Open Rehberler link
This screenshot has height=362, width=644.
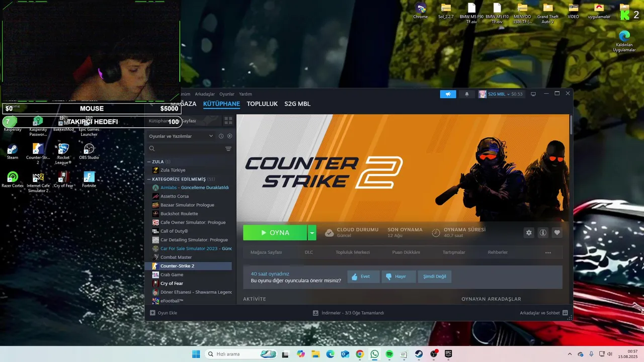pyautogui.click(x=498, y=252)
